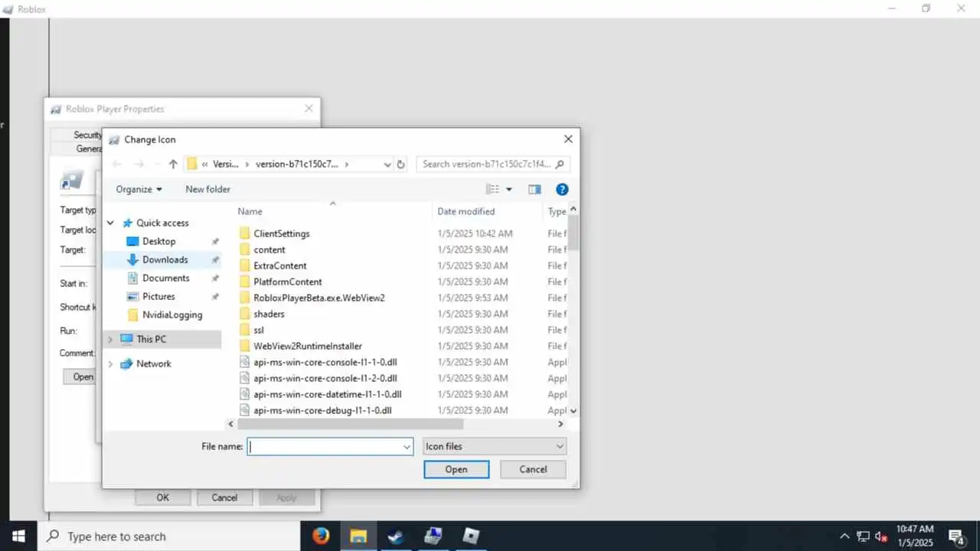This screenshot has height=551, width=980.
Task: Click the New folder button
Action: pos(207,189)
